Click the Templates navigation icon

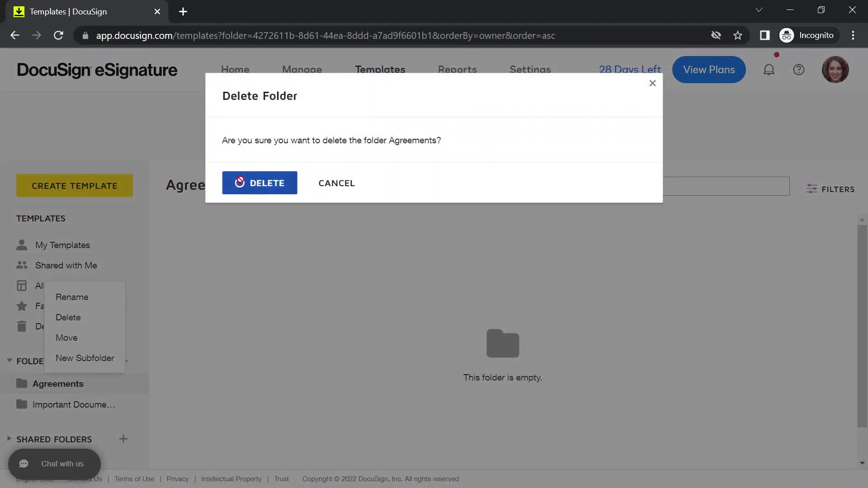point(381,70)
